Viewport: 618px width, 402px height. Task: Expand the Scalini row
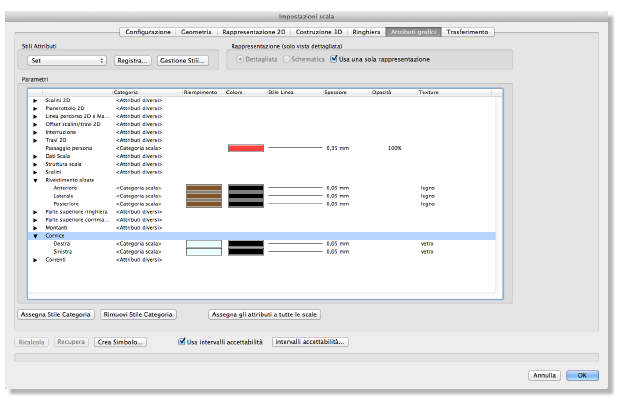(35, 172)
